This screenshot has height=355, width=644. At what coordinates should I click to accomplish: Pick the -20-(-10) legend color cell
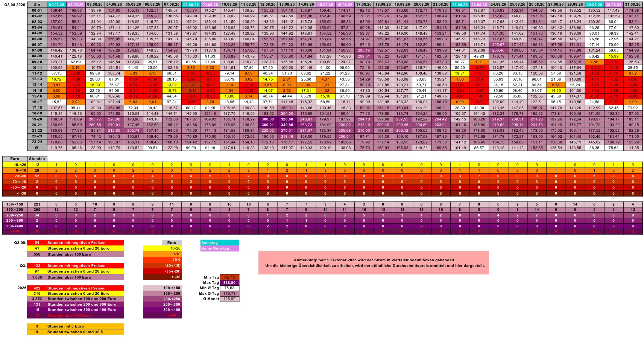pyautogui.click(x=162, y=265)
